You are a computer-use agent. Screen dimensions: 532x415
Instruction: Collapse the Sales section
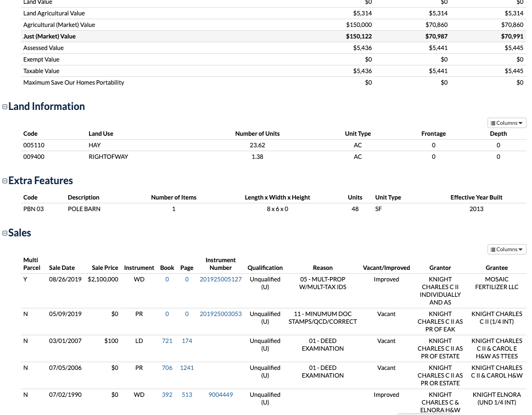pyautogui.click(x=5, y=233)
